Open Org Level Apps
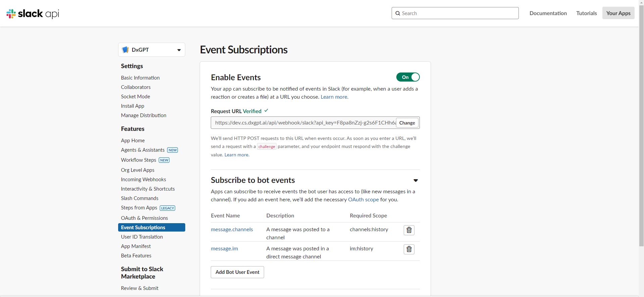Viewport: 644px width, 297px height. (x=138, y=170)
